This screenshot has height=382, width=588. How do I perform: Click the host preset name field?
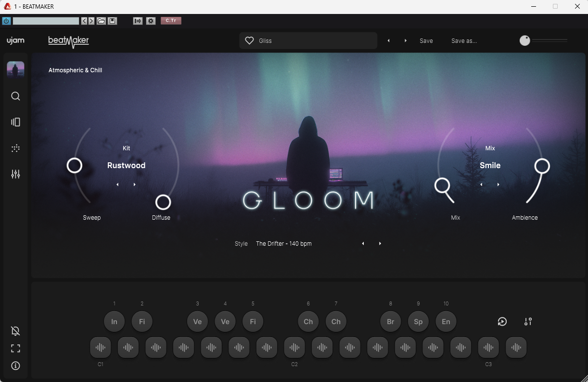click(46, 21)
